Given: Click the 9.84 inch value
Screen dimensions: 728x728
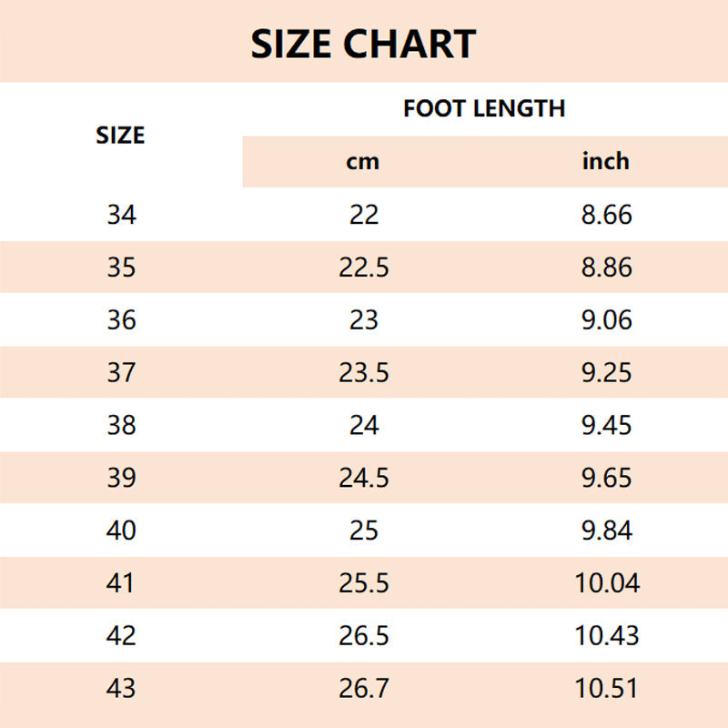Looking at the screenshot, I should click(x=606, y=531).
